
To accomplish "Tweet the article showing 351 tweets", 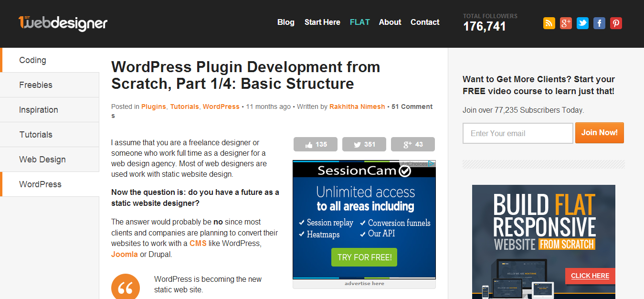I will click(364, 144).
